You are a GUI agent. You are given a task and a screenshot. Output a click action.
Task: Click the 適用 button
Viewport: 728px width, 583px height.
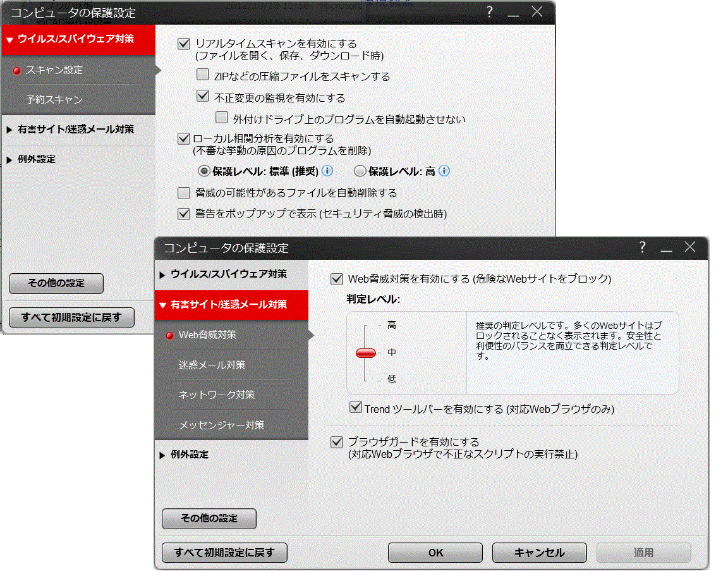(x=643, y=553)
